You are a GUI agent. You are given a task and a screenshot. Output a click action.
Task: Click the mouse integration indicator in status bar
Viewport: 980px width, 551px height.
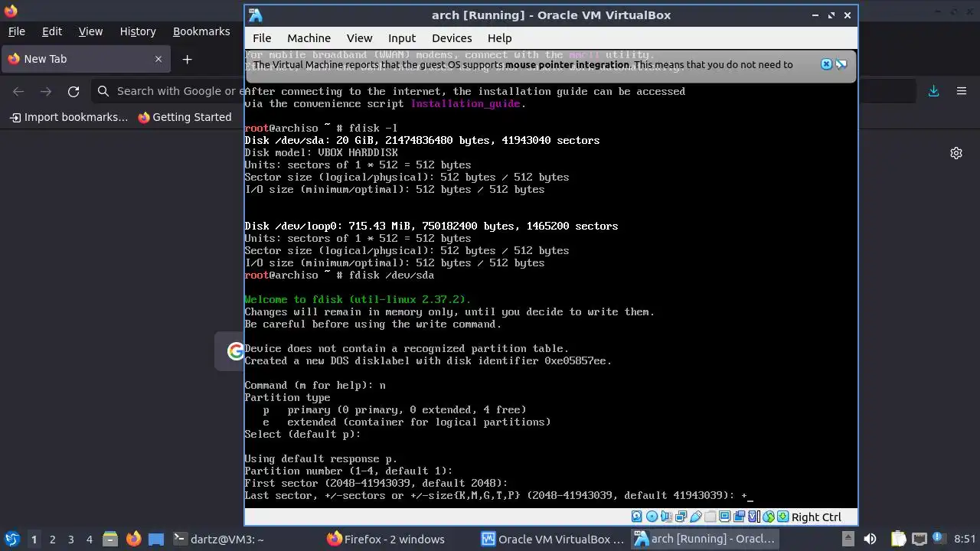pyautogui.click(x=769, y=517)
